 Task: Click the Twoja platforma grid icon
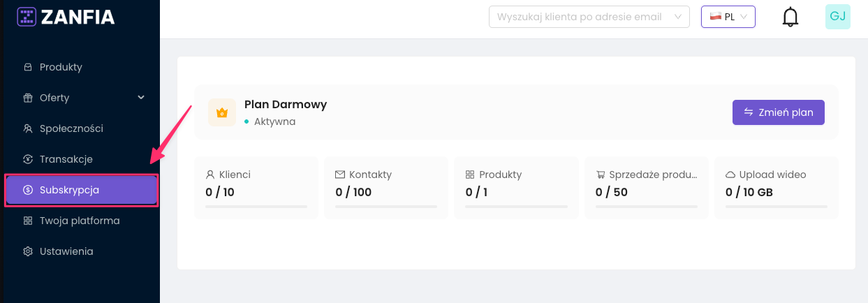pyautogui.click(x=28, y=221)
